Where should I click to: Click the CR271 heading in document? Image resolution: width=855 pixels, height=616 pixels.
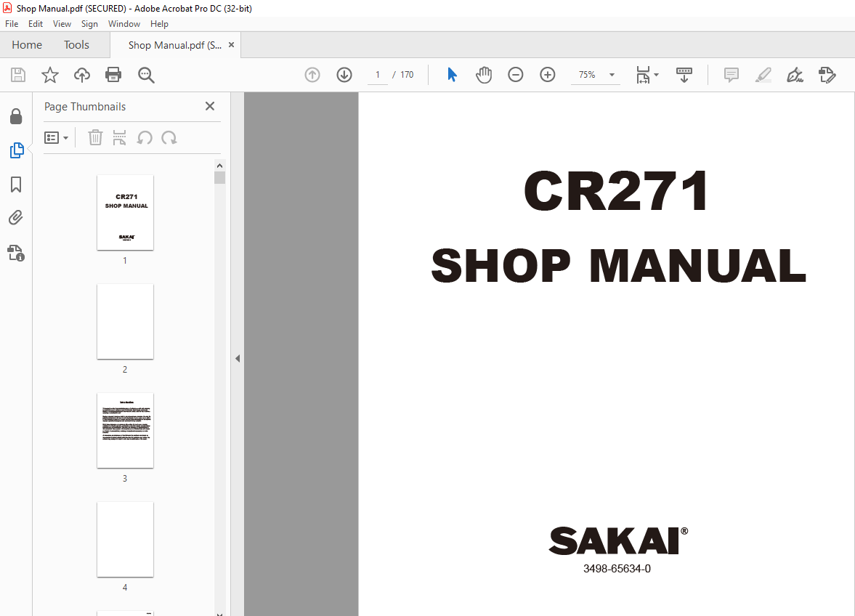(x=616, y=190)
